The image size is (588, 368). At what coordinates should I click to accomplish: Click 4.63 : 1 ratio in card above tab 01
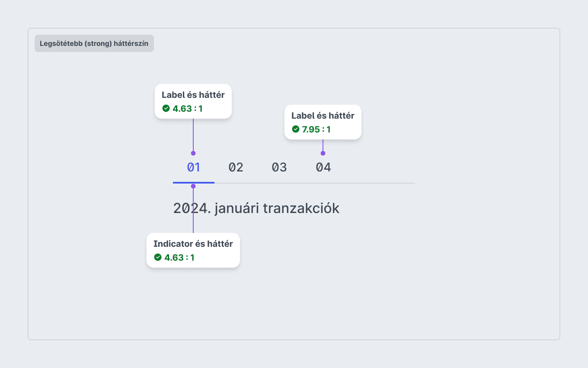pos(188,109)
